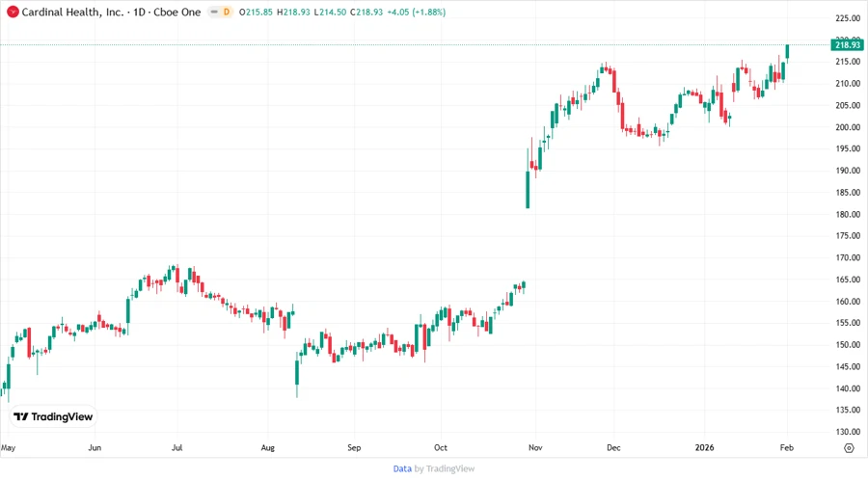Viewport: 868px width, 480px height.
Task: Open the TradingView logo button
Action: 53,417
